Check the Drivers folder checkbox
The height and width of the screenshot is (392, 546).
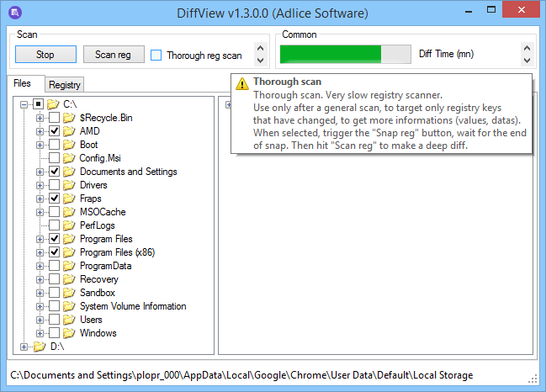pos(55,185)
